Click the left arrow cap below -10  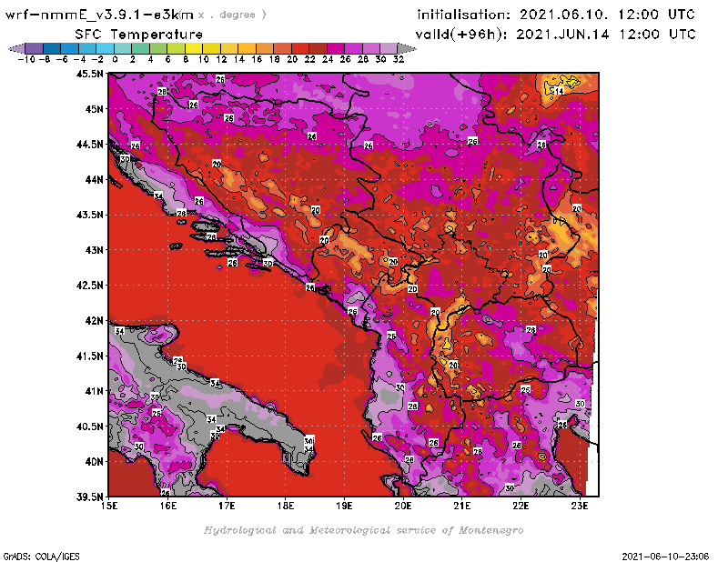(17, 48)
